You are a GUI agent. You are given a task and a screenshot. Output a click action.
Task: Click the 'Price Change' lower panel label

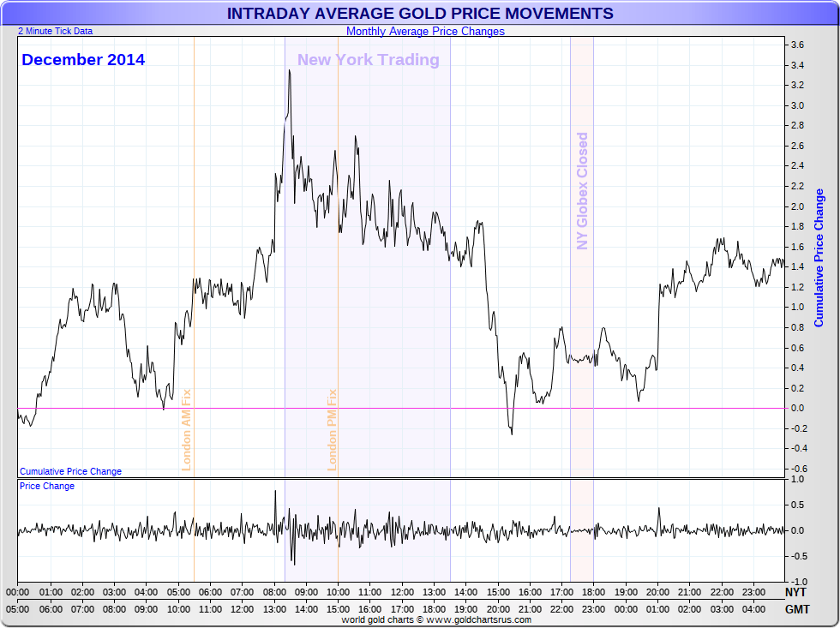pyautogui.click(x=47, y=486)
